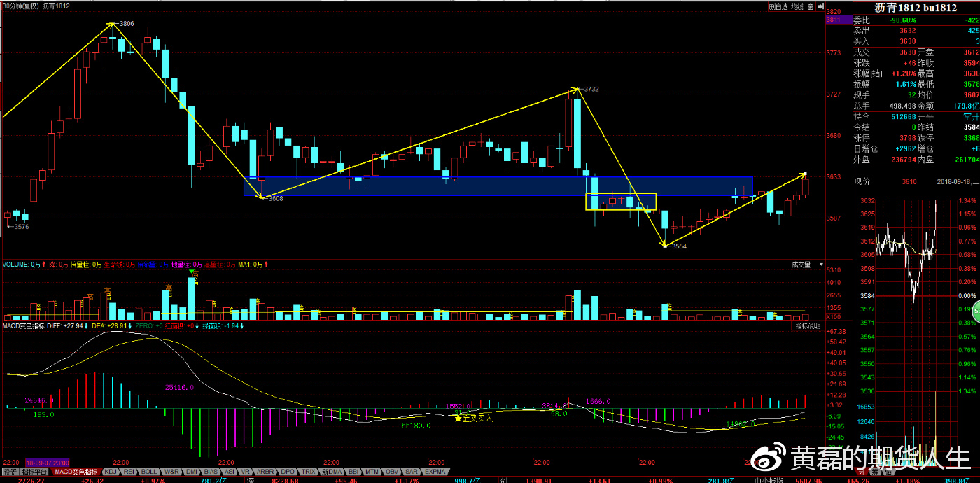Image resolution: width=980 pixels, height=483 pixels.
Task: Switch to the 新DMA indicator tab
Action: coord(332,472)
